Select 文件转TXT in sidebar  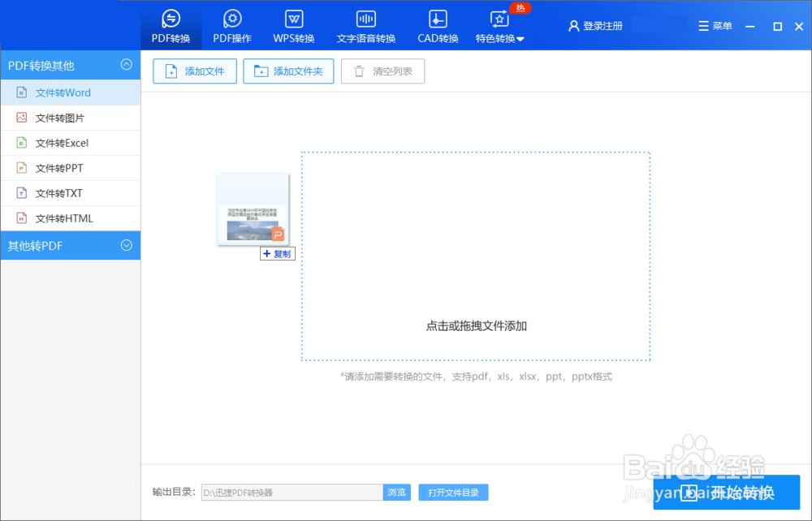(x=71, y=193)
